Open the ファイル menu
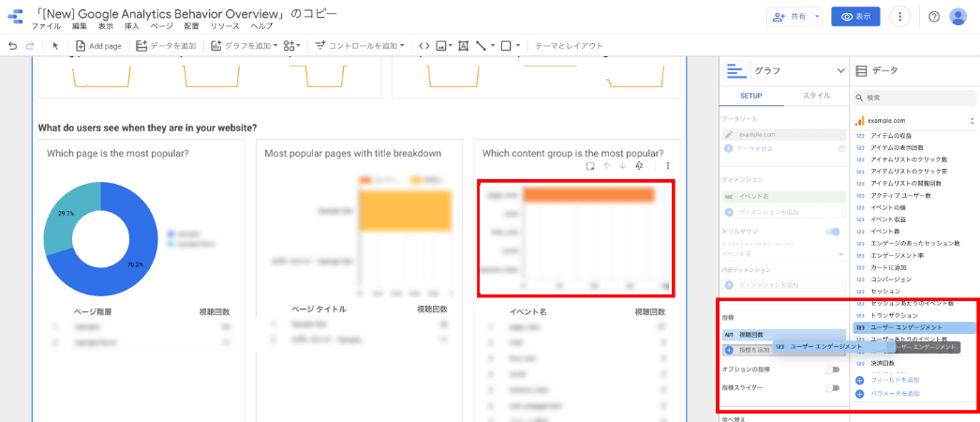Image resolution: width=980 pixels, height=422 pixels. (x=46, y=26)
